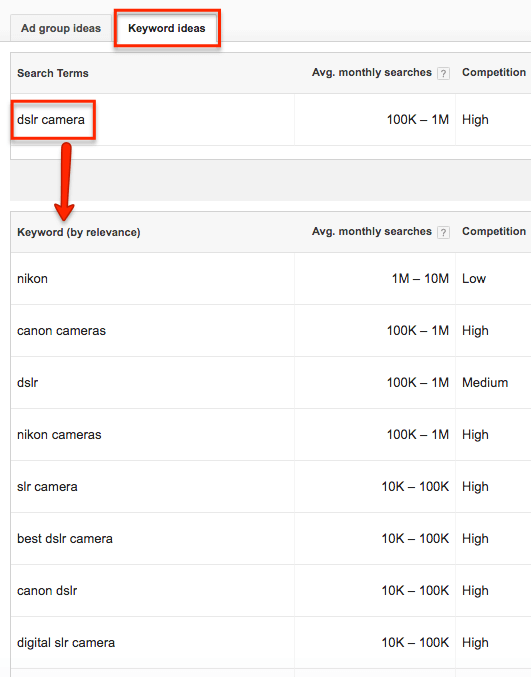Click 100K – 1M value in dslr row
The image size is (531, 677).
(x=417, y=383)
